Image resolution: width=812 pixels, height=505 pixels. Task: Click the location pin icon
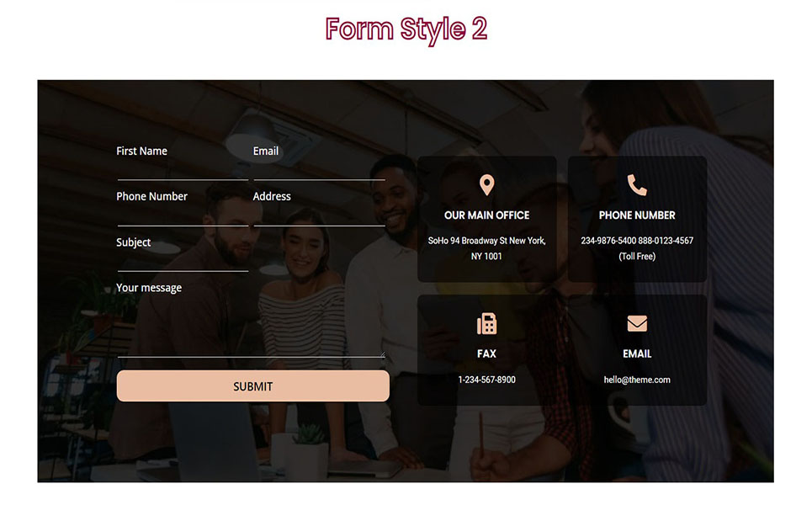[486, 185]
